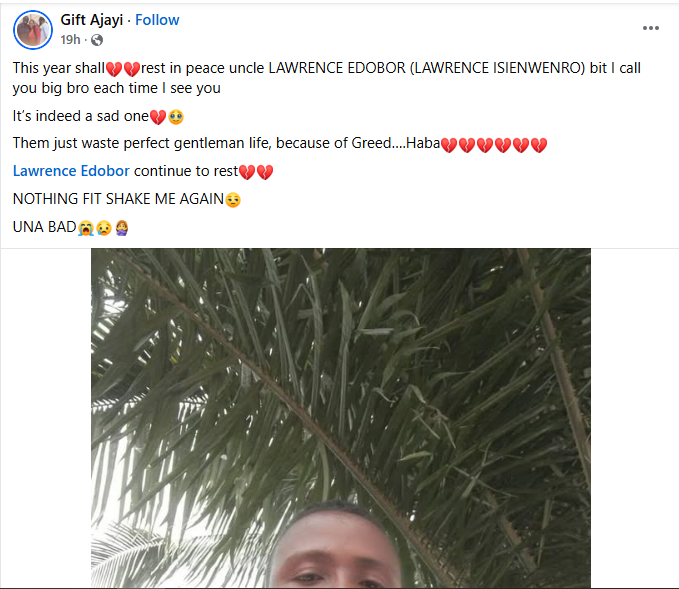
Task: Click the Gift Ajayi author name
Action: point(92,20)
